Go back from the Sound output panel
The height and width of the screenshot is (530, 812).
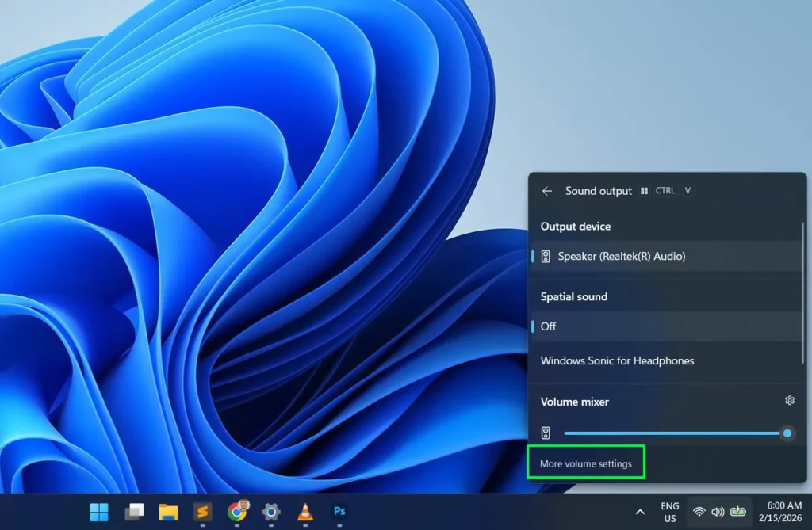(x=546, y=190)
